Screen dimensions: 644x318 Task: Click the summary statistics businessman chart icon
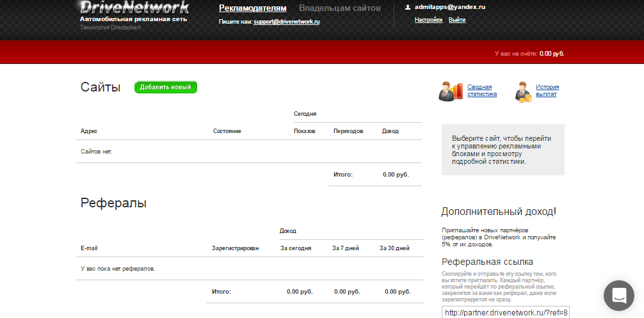point(451,91)
